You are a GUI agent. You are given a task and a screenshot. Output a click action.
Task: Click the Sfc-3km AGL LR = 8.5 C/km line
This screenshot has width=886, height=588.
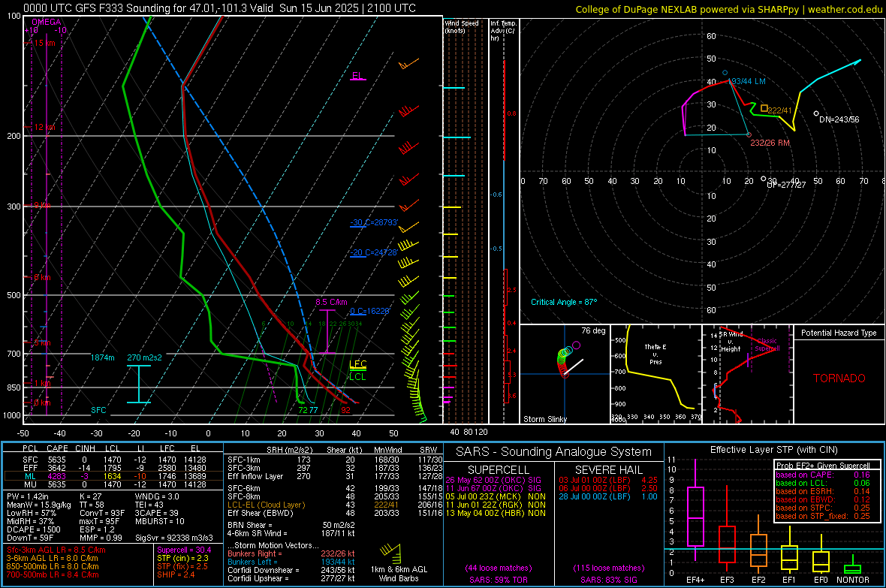[56, 550]
